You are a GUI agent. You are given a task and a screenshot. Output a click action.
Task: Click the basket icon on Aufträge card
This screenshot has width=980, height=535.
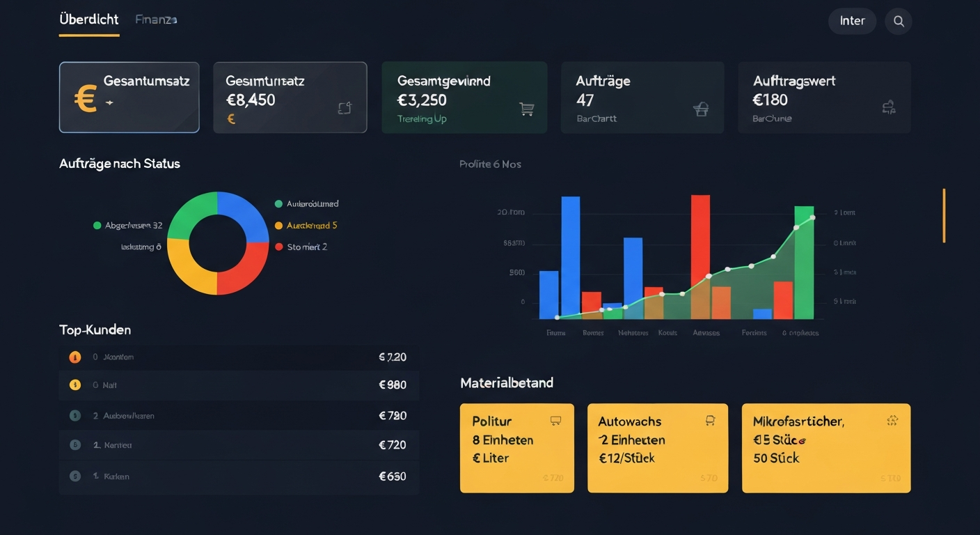(701, 109)
